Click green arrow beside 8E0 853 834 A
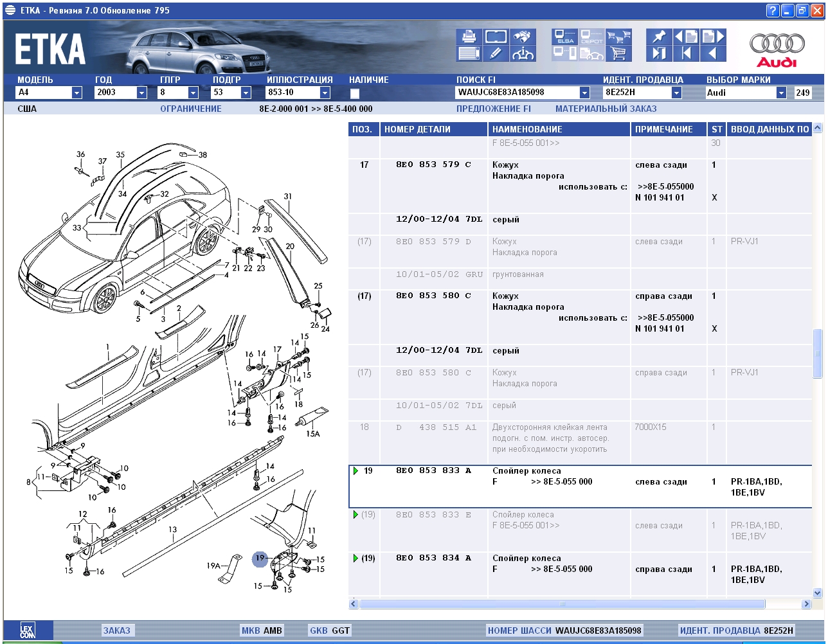 355,559
